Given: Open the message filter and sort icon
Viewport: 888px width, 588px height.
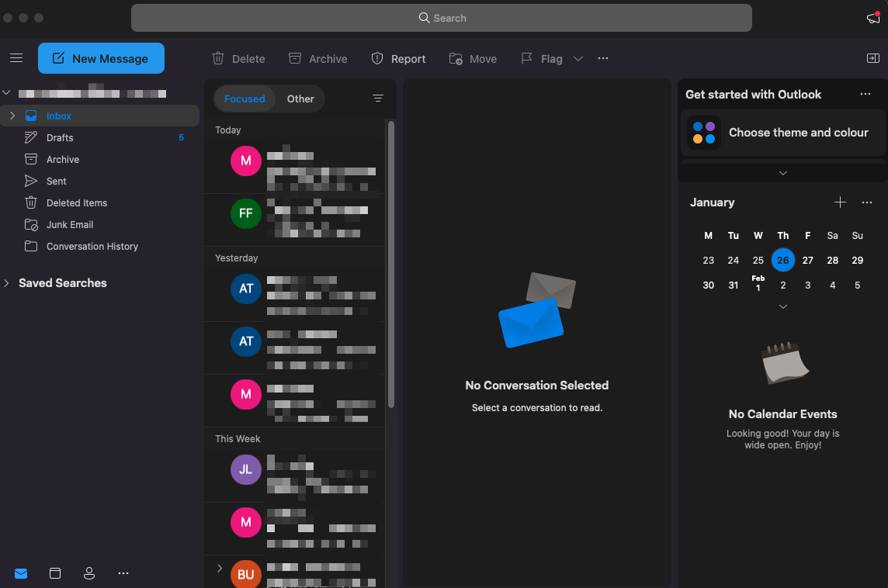Looking at the screenshot, I should (x=378, y=99).
